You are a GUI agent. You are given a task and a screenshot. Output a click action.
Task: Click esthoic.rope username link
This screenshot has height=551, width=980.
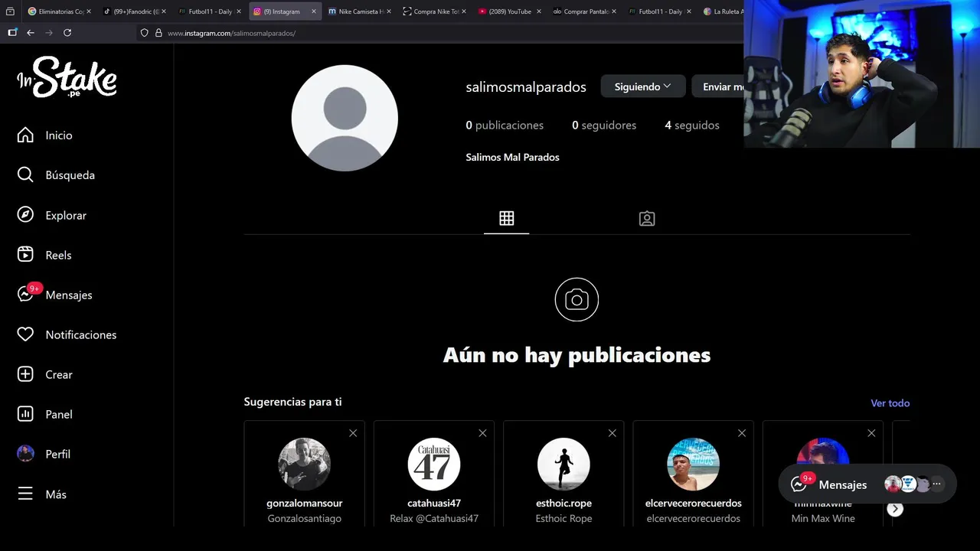click(x=563, y=503)
